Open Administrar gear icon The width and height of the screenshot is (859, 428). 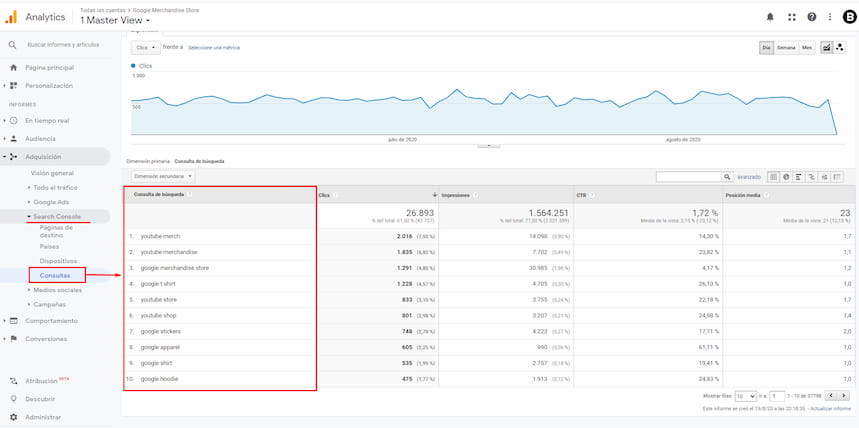(x=14, y=417)
